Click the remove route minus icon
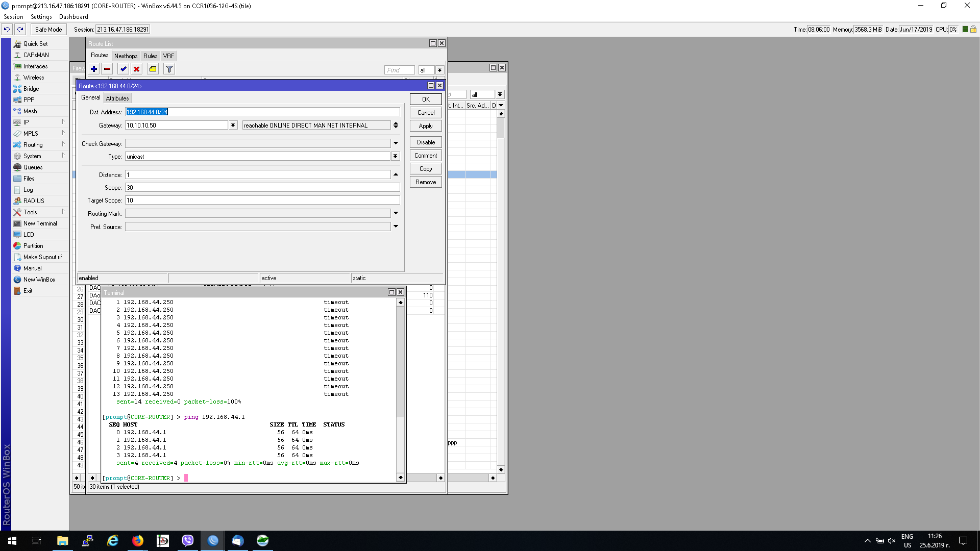 point(107,69)
